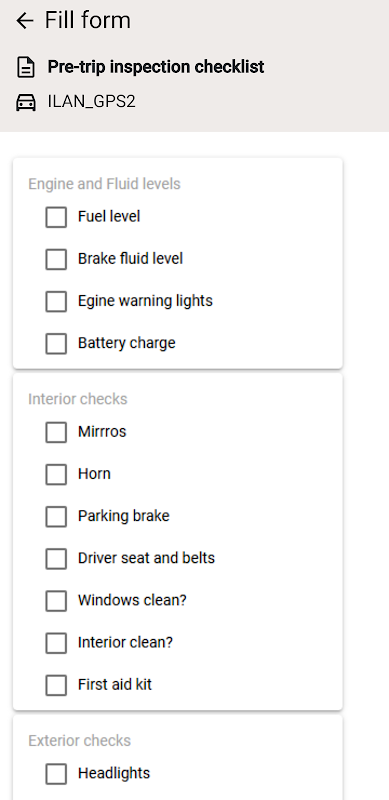
Task: Check the Fuel level checkbox
Action: point(56,217)
